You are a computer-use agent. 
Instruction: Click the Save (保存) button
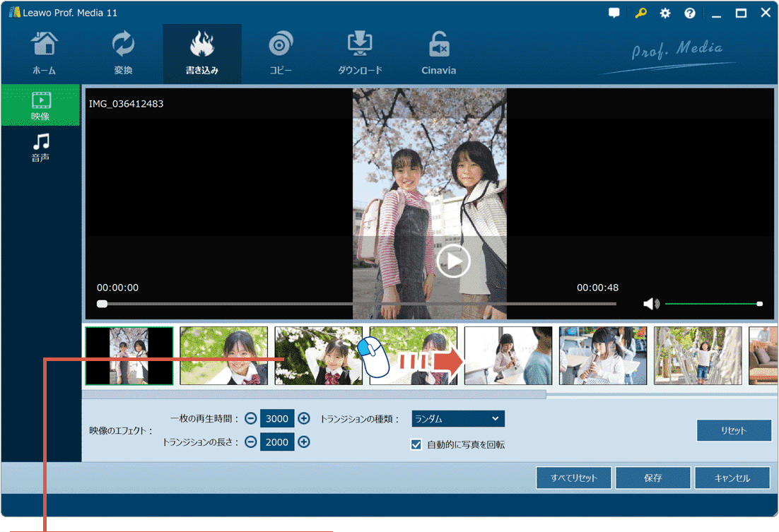point(653,478)
